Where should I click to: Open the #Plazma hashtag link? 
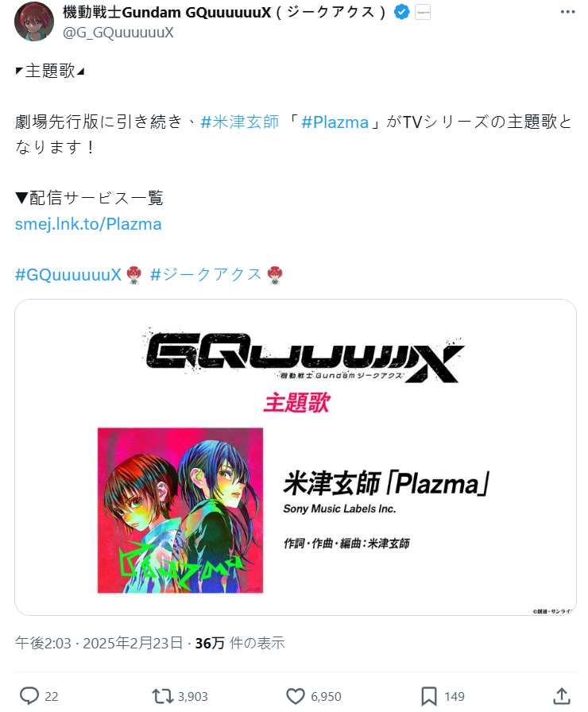point(335,122)
